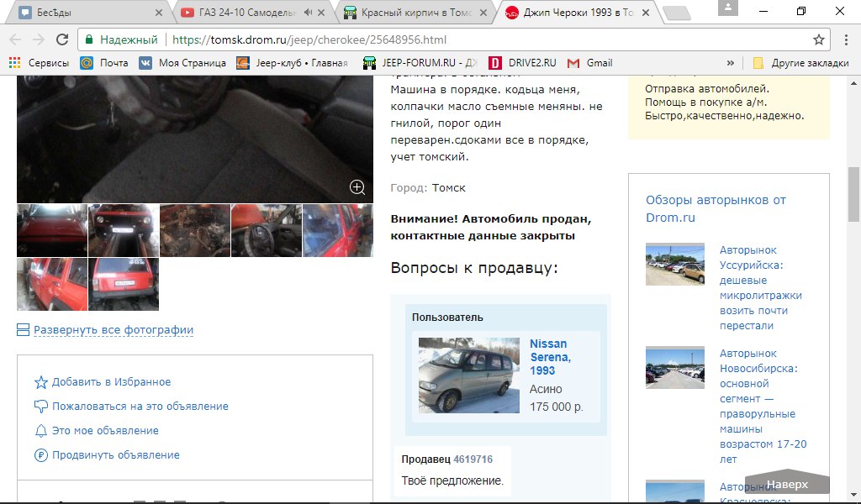The width and height of the screenshot is (861, 504).
Task: Open Авторынок Уссурийска article link
Action: tap(760, 287)
